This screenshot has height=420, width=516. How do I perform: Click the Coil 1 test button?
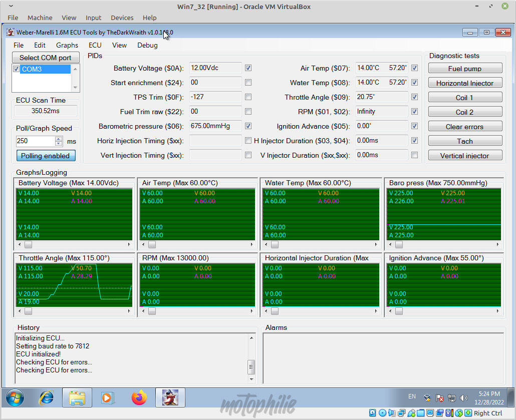[x=465, y=97]
